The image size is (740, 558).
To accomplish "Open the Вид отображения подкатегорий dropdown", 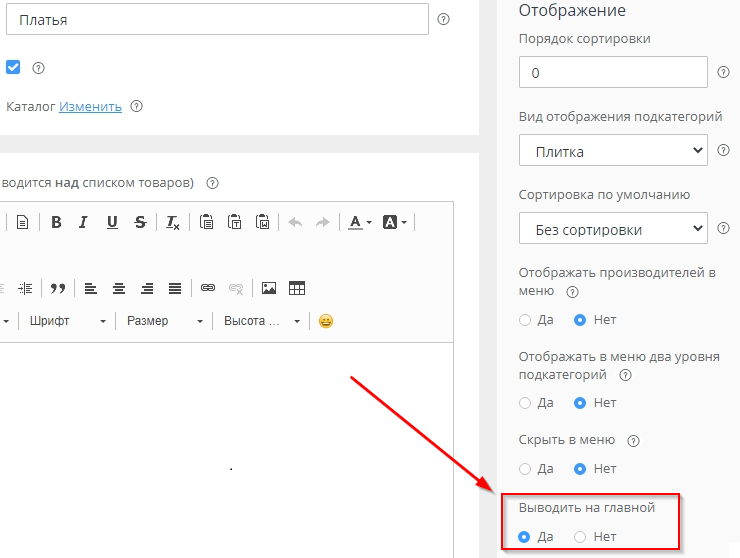I will pyautogui.click(x=613, y=152).
